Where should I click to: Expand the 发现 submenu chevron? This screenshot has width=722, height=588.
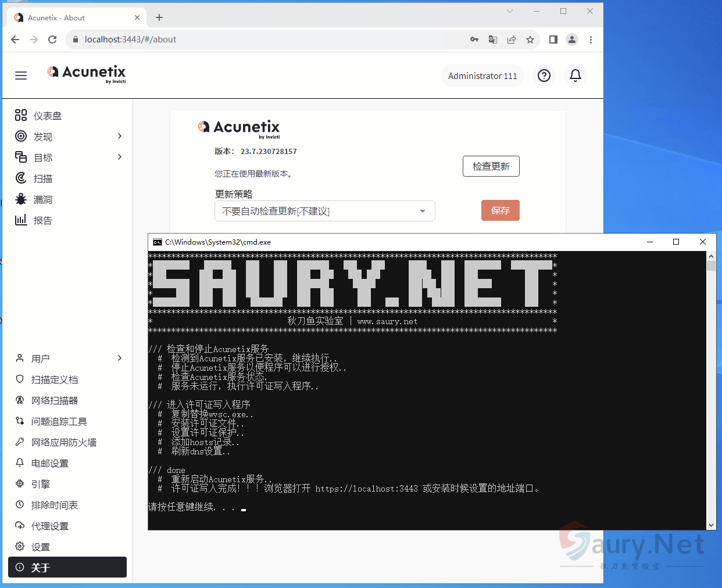coord(120,136)
